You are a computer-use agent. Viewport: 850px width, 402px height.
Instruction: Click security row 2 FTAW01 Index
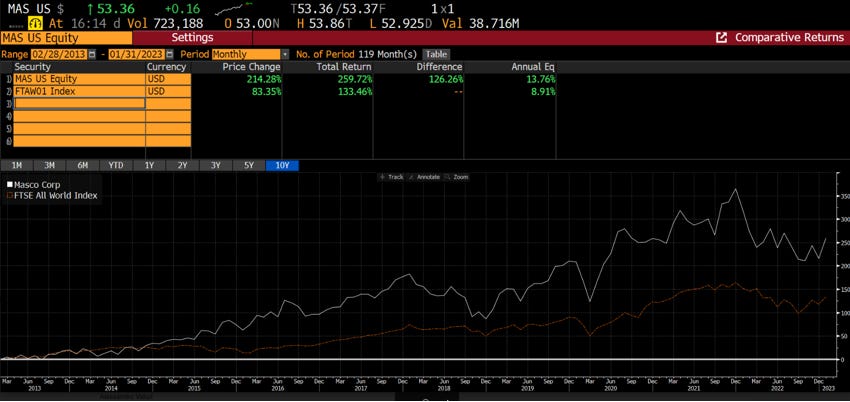pos(79,92)
